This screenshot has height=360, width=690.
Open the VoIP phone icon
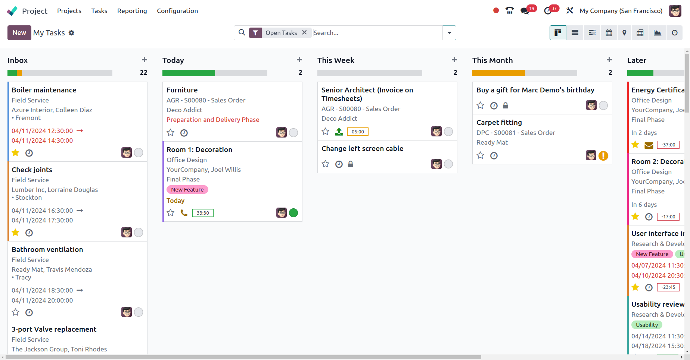point(510,11)
